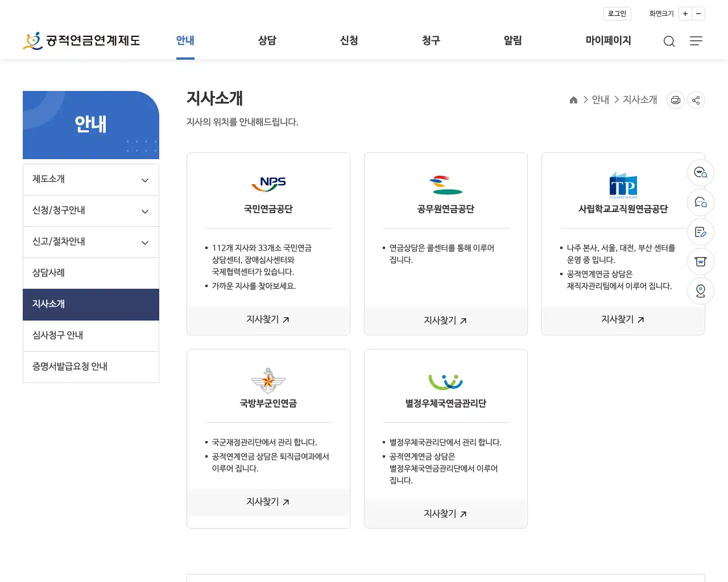Viewport: 728px width, 582px height.
Task: Expand the 제도소개 sidebar section
Action: [x=90, y=179]
